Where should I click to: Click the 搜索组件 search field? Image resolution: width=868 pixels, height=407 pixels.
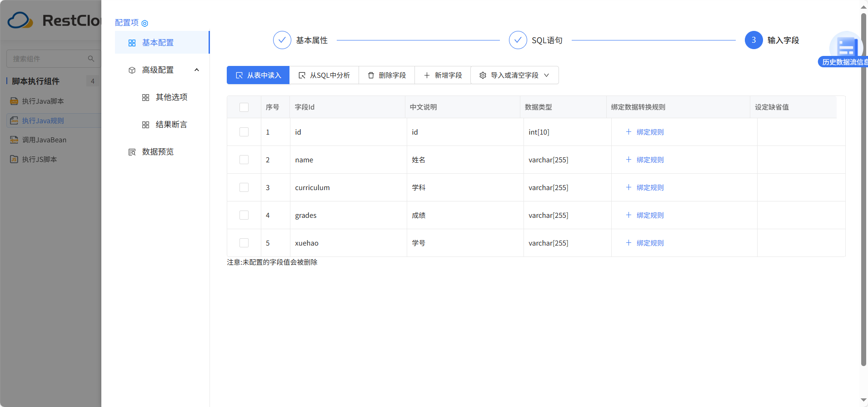[x=48, y=59]
